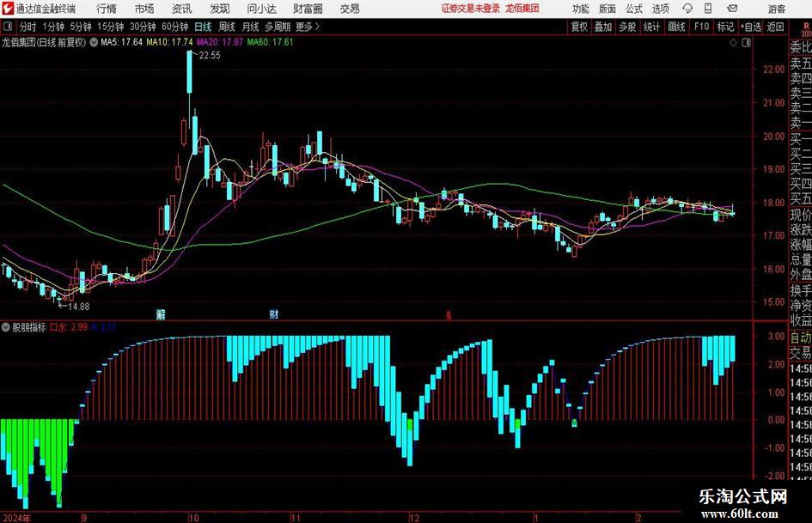Screen dimensions: 812x523
Task: Click the 龙佰集团(日线 前复权) chart title
Action: point(44,42)
